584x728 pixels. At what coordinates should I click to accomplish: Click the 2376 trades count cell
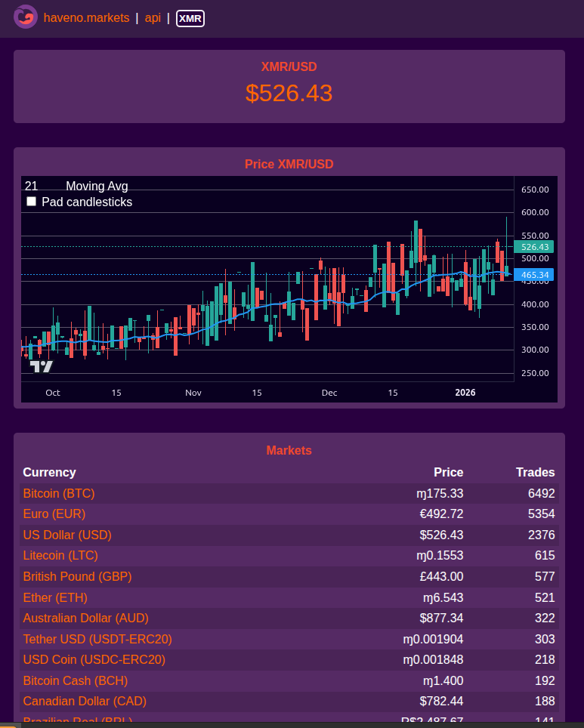pos(541,535)
